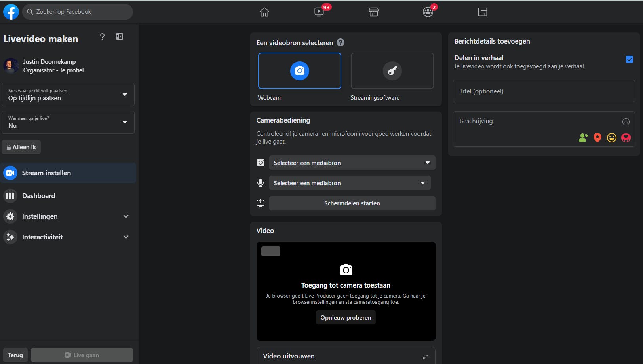Expand the Interactiviteit section chevron
The width and height of the screenshot is (643, 364).
click(x=126, y=237)
